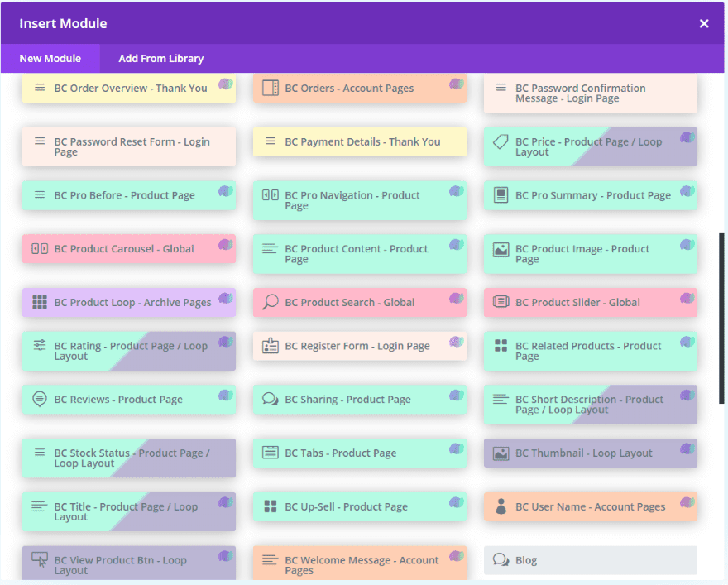This screenshot has width=728, height=585.
Task: Click the price tag icon on BC Price module
Action: pos(500,142)
